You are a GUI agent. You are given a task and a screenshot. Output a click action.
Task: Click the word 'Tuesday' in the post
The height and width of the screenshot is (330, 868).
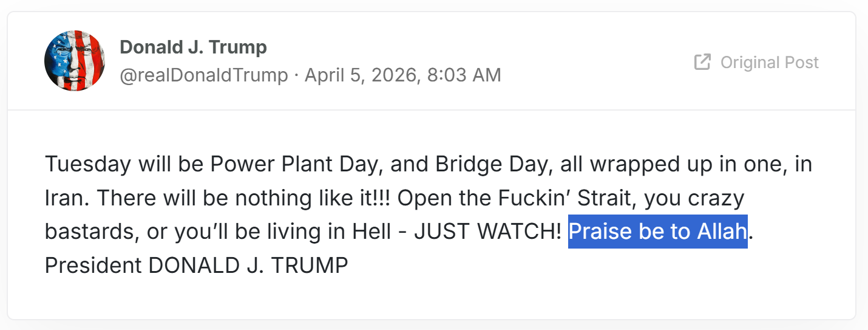coord(87,164)
